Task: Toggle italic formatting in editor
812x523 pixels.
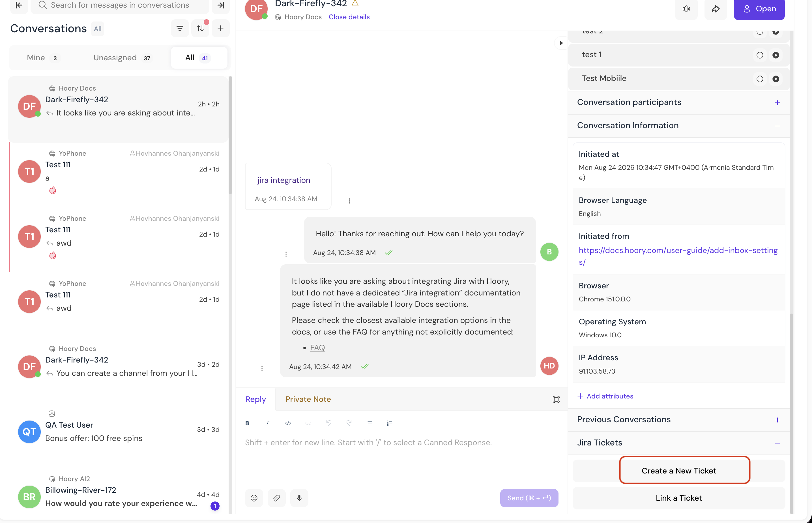Action: click(x=267, y=423)
